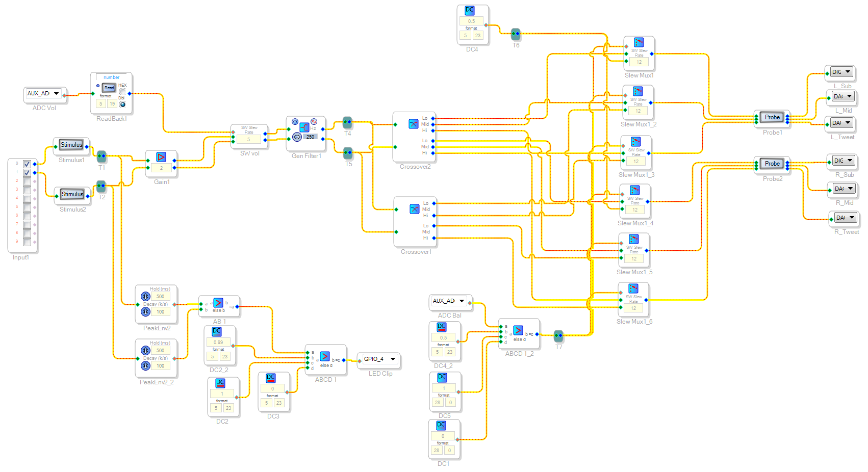
Task: Expand the L_Sub output dropdown
Action: [848, 72]
